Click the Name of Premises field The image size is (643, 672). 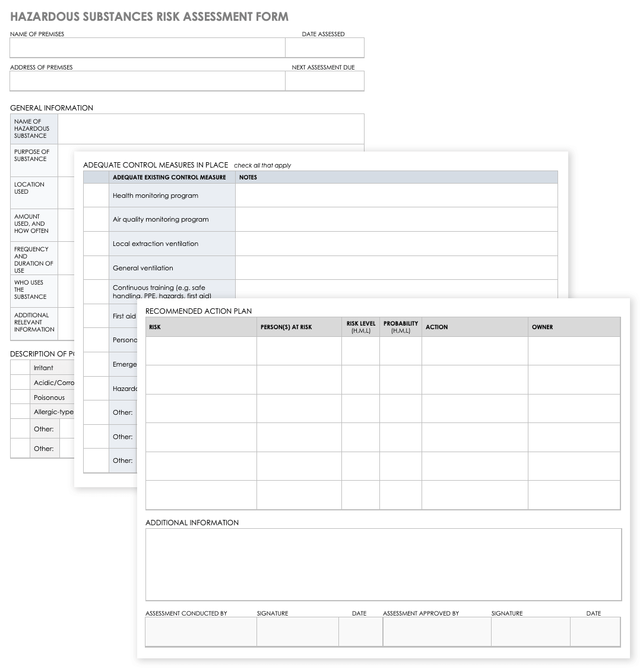tap(147, 48)
